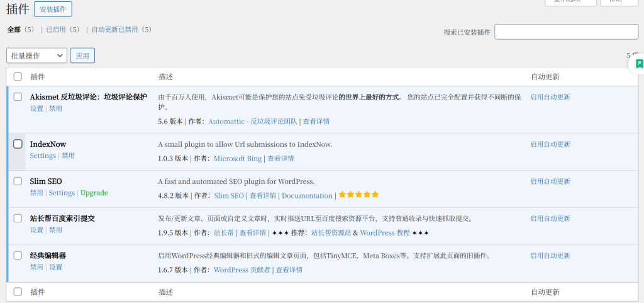Check the 经典编辑器 plugin checkbox

click(18, 255)
